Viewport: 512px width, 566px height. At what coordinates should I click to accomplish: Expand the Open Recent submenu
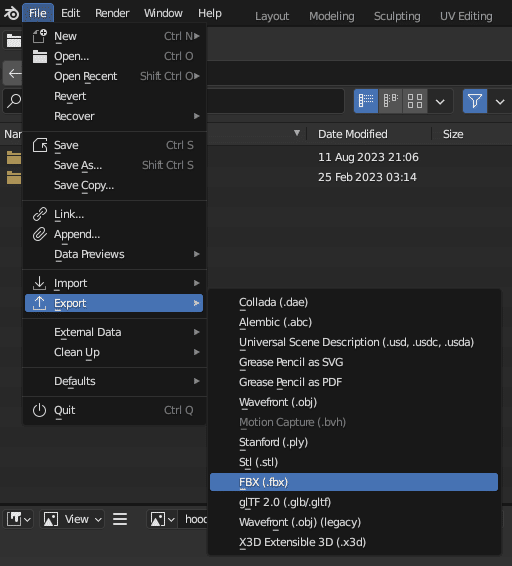pos(114,76)
